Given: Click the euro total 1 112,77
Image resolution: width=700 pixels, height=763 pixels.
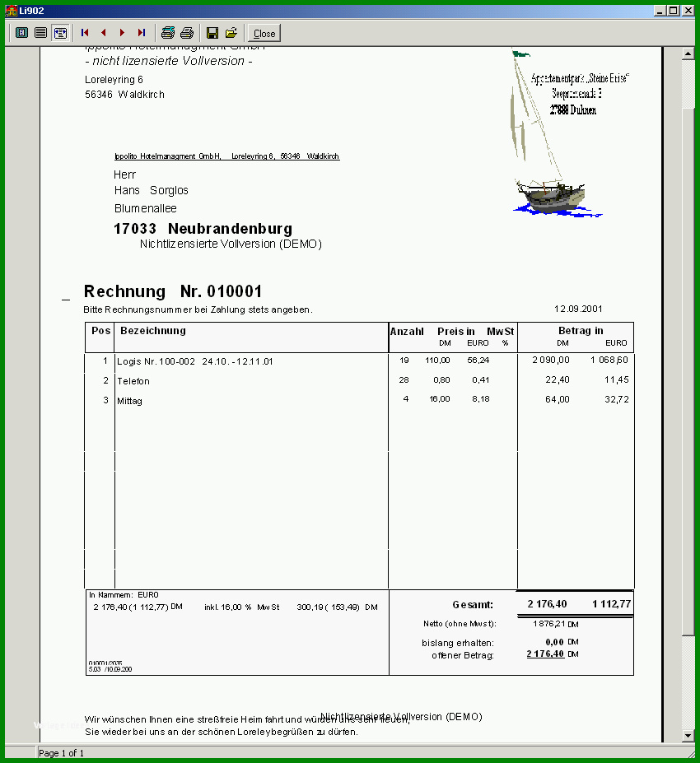Looking at the screenshot, I should pos(611,604).
